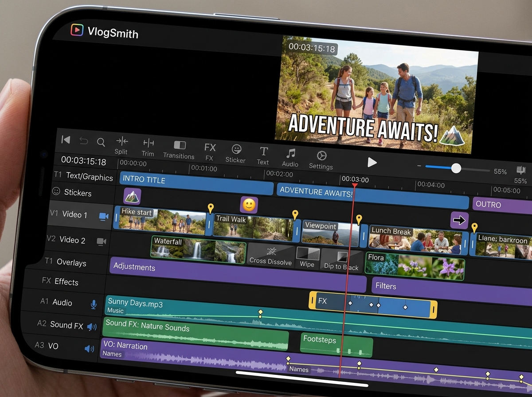The width and height of the screenshot is (532, 397).
Task: Select the Split tool
Action: click(x=121, y=145)
